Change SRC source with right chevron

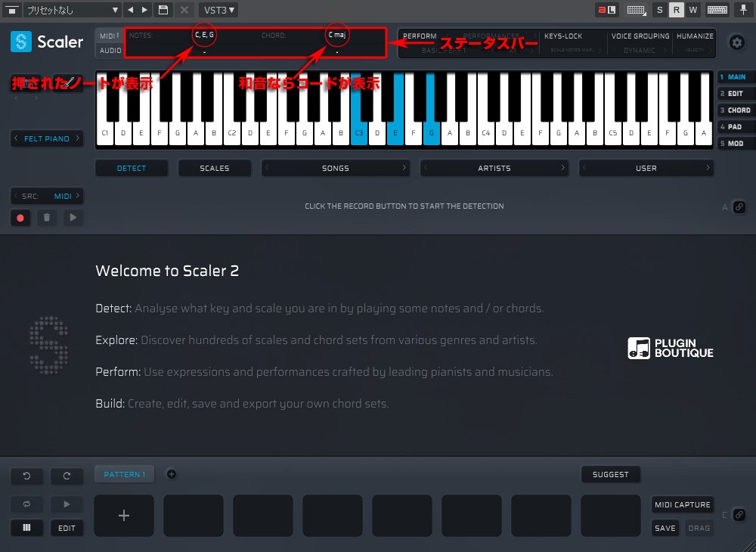pos(78,196)
